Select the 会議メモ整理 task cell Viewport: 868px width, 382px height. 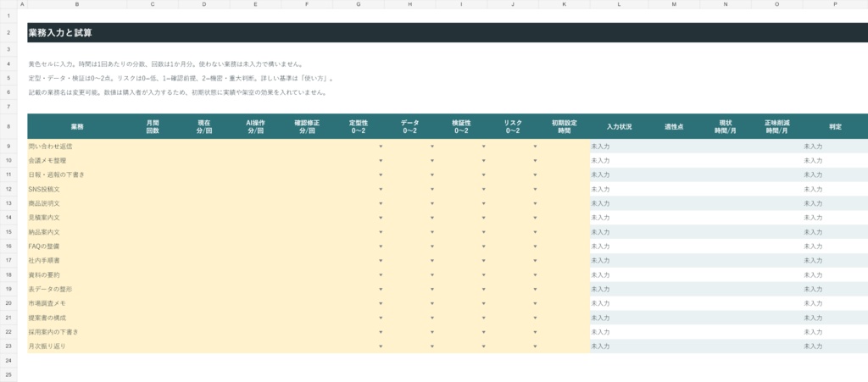tap(77, 161)
